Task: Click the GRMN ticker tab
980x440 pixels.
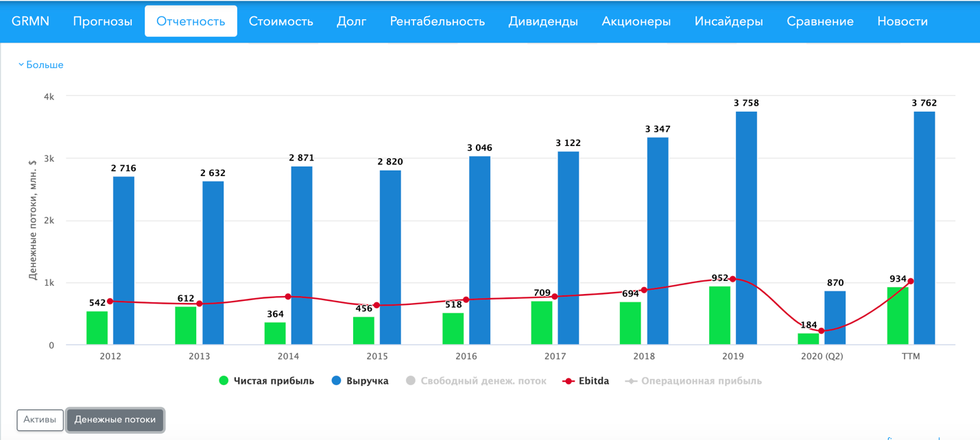Action: point(30,21)
